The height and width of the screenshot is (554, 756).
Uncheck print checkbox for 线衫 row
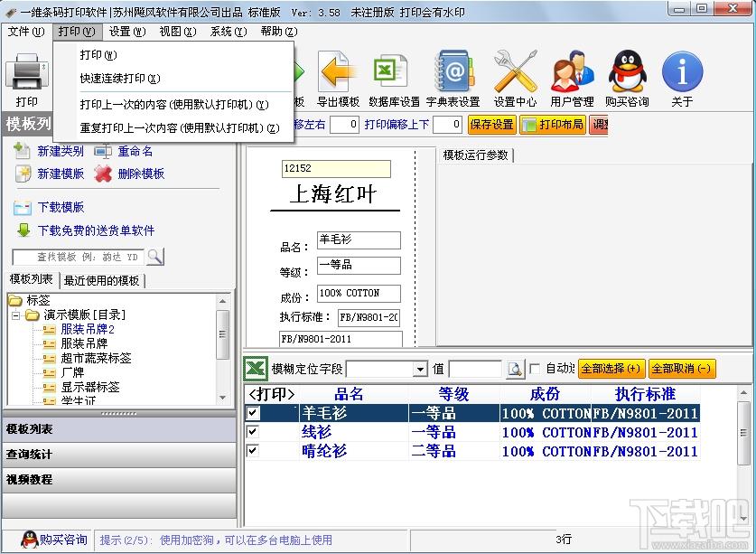coord(253,431)
